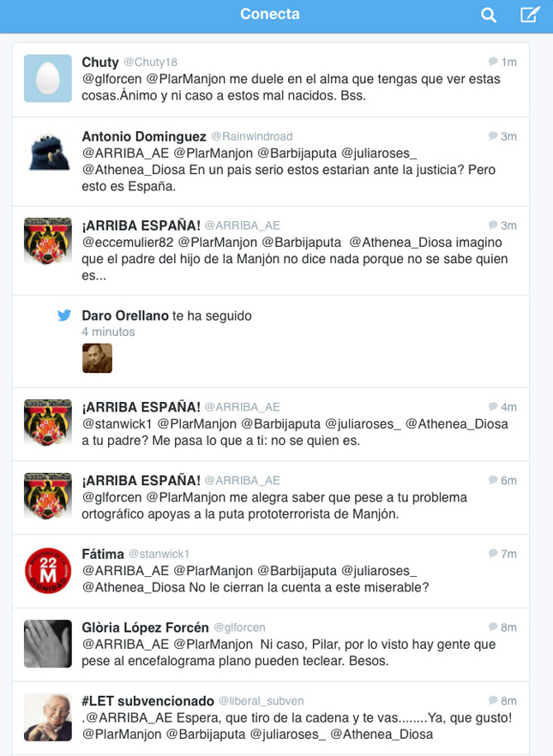Open Chuty's egg avatar
Viewport: 553px width, 756px height.
pyautogui.click(x=48, y=78)
